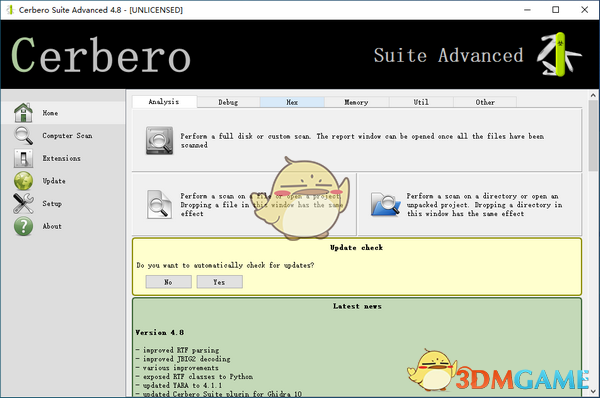Open the Home sidebar icon
600x398 pixels.
coord(23,113)
